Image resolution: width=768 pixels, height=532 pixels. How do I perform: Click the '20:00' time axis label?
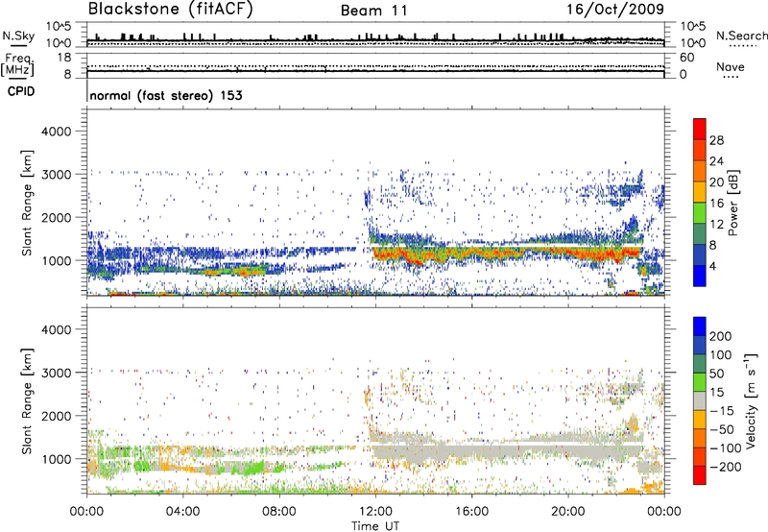click(568, 512)
